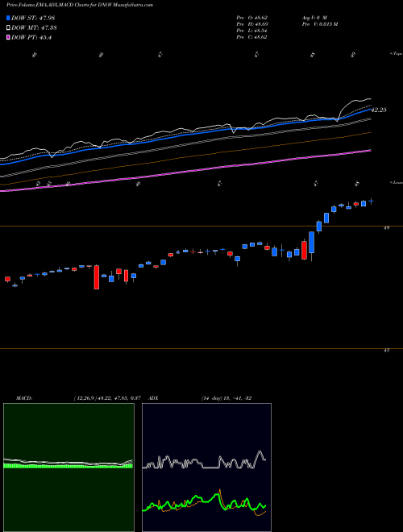
Task: Click the blue DOW ST legend swatch
Action: 9,19
